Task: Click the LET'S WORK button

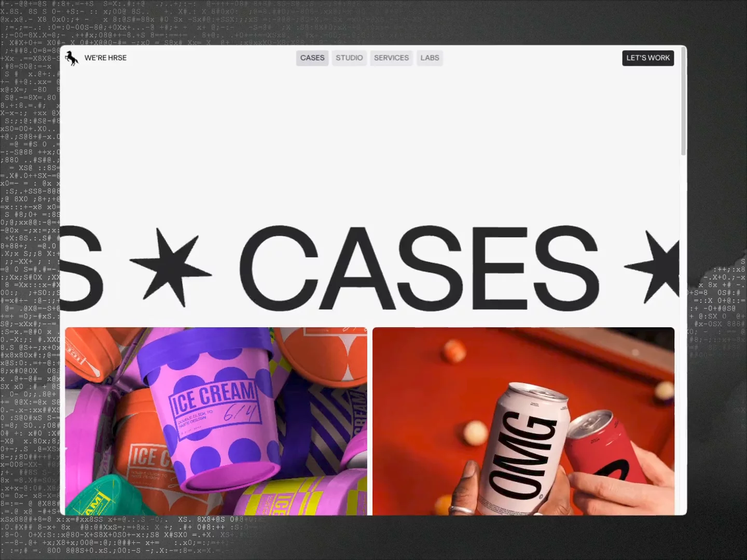Action: click(x=648, y=58)
